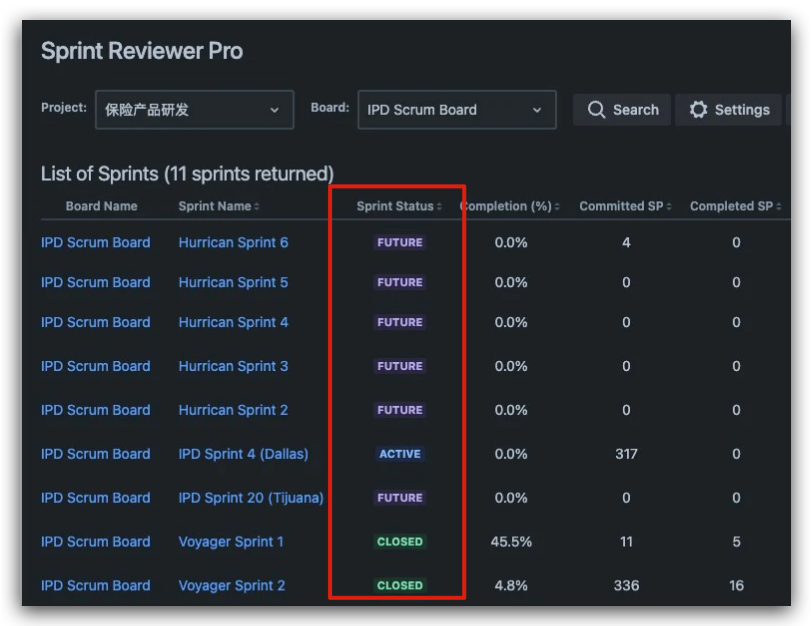
Task: Open IPD Sprint 20 (Tijuana) link
Action: coord(251,498)
